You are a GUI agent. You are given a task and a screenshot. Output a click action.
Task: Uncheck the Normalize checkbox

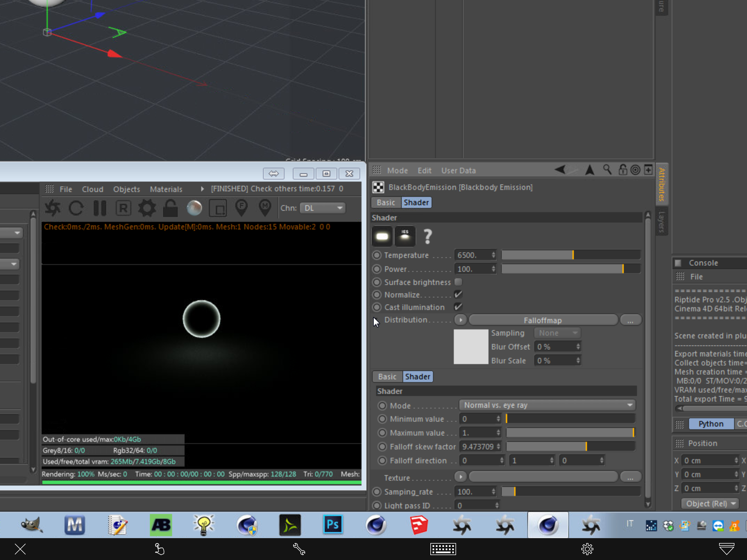coord(458,294)
